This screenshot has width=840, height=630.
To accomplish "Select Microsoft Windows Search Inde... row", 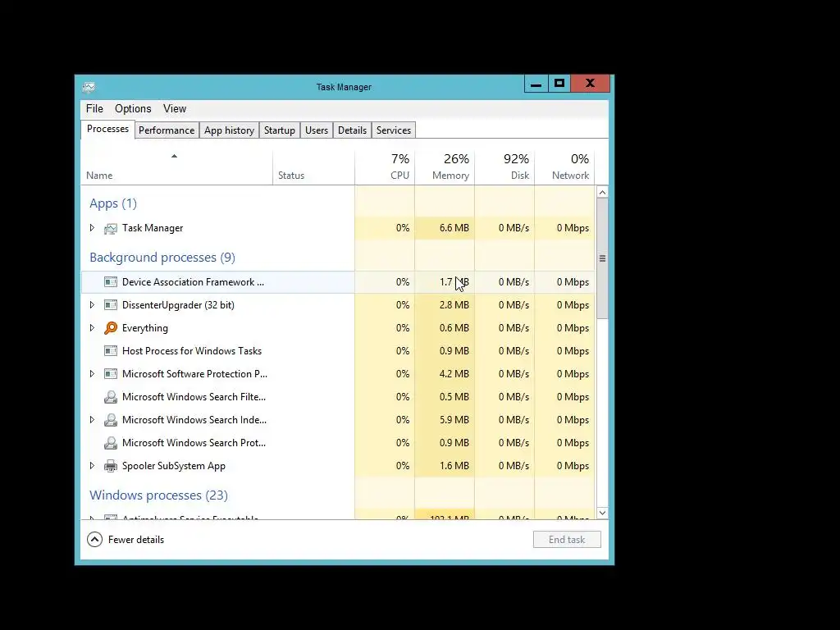I will (337, 420).
